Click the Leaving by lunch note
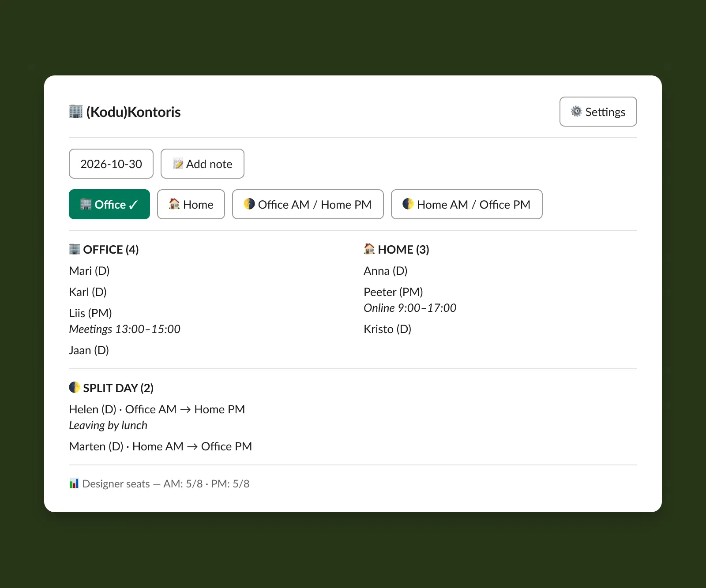Screen dimensions: 706x588 (x=108, y=425)
